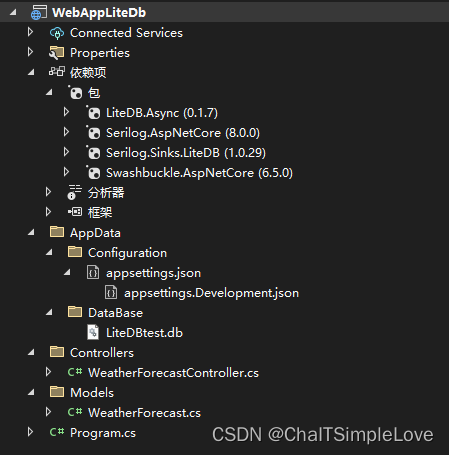
Task: Click the LiteDBtest.db file icon
Action: (x=93, y=332)
